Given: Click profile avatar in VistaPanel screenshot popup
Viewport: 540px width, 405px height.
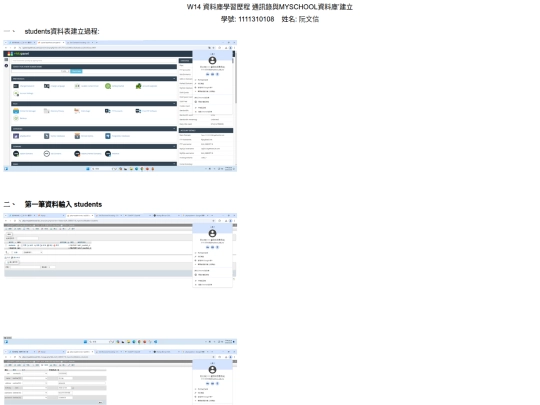Looking at the screenshot, I should click(212, 60).
